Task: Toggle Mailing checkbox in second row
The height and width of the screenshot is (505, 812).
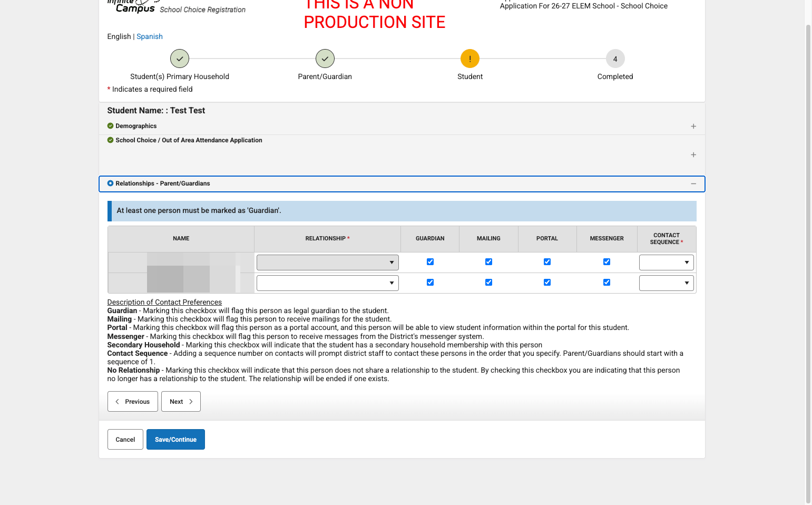Action: click(x=488, y=283)
